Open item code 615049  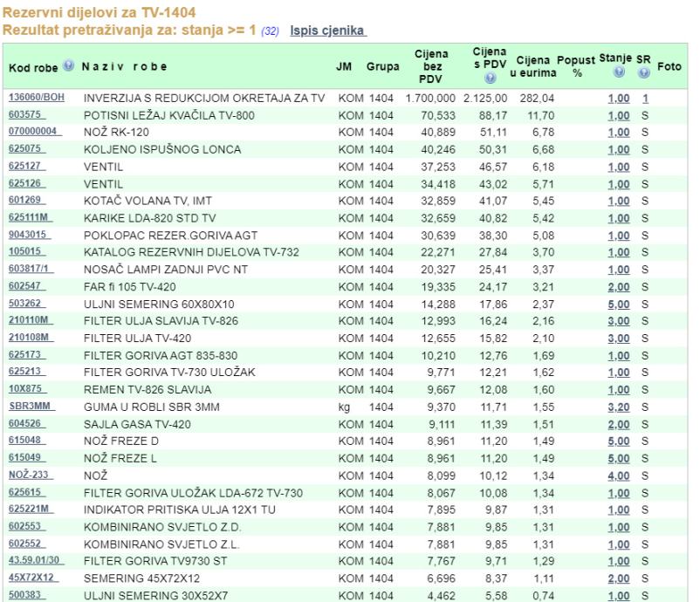tap(26, 457)
